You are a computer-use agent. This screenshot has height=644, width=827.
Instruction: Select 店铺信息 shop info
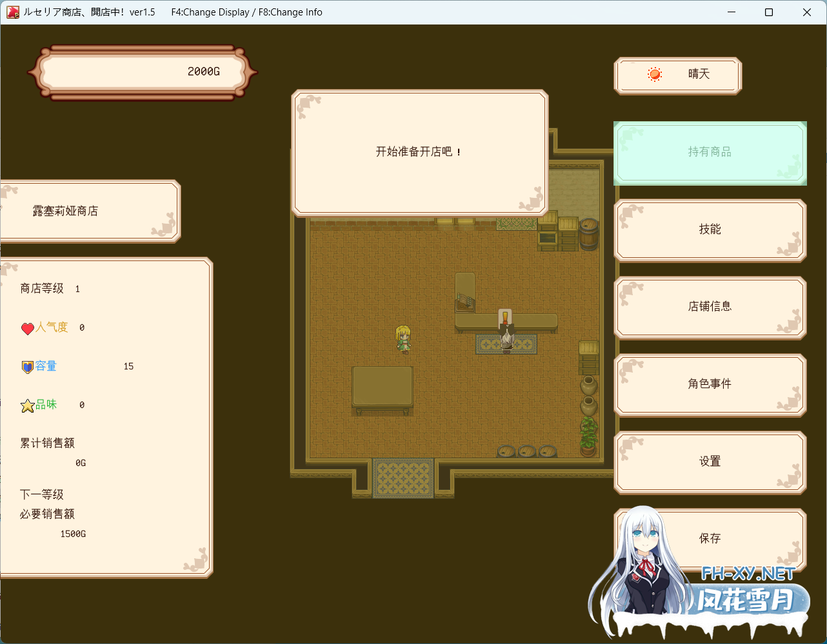coord(710,307)
